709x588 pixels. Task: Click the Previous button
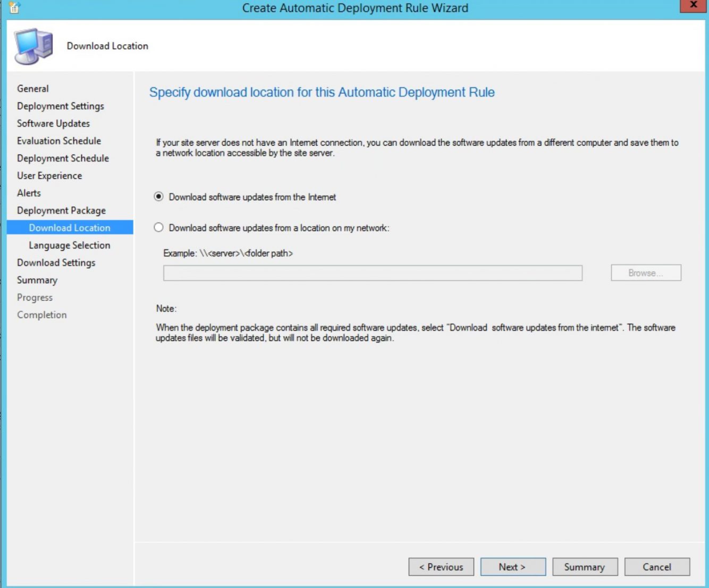(x=441, y=567)
